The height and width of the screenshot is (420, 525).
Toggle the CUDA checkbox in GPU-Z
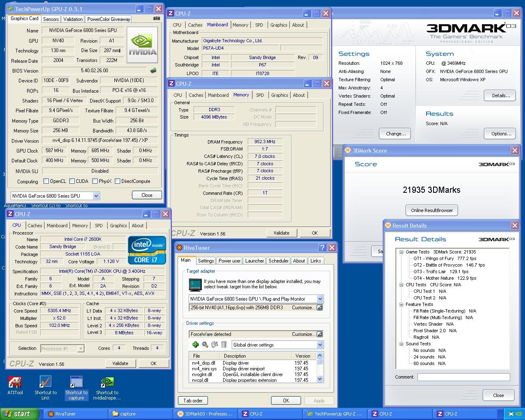click(72, 181)
